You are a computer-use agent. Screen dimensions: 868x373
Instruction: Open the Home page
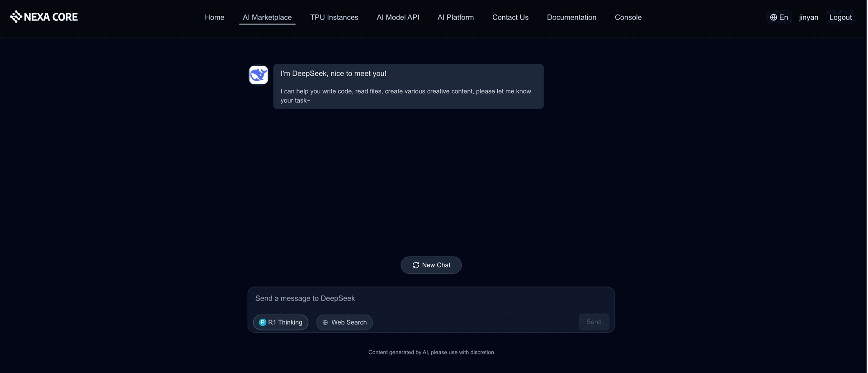214,17
